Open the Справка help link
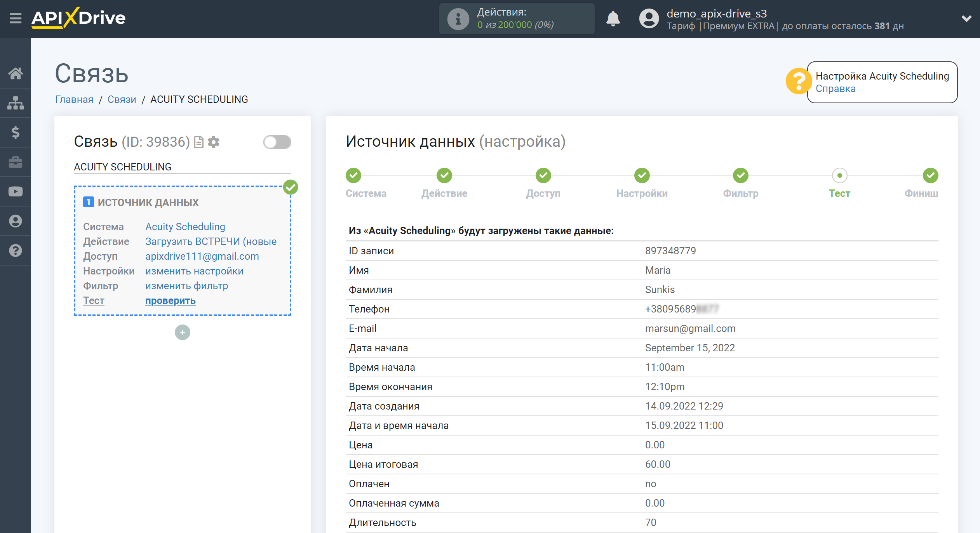 [x=836, y=89]
